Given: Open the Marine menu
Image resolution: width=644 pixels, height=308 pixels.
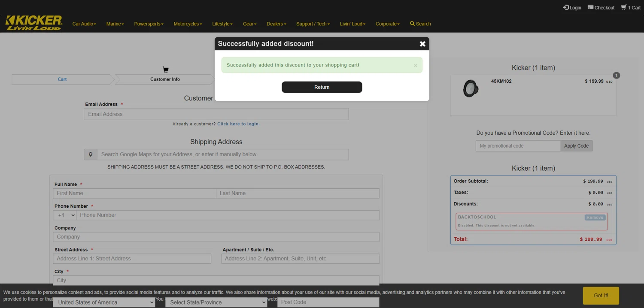Looking at the screenshot, I should [115, 24].
